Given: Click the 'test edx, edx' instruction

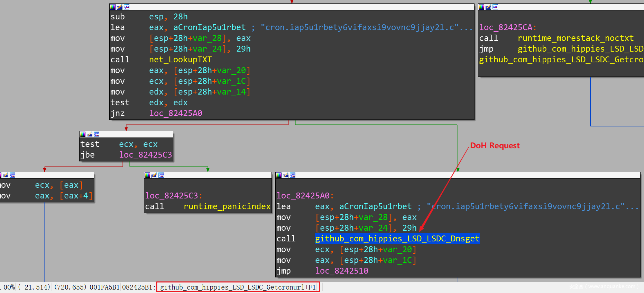Looking at the screenshot, I should 149,103.
